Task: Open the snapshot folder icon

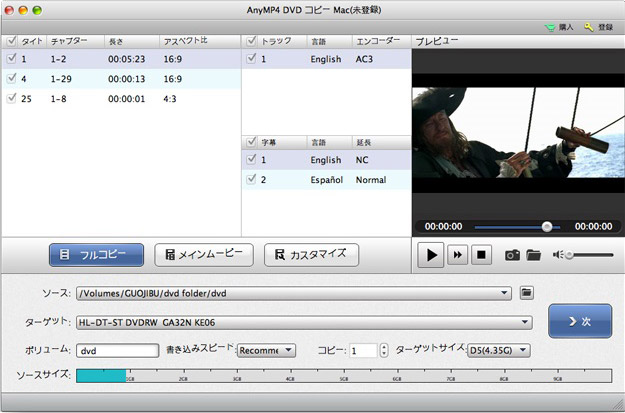Action: pyautogui.click(x=533, y=255)
